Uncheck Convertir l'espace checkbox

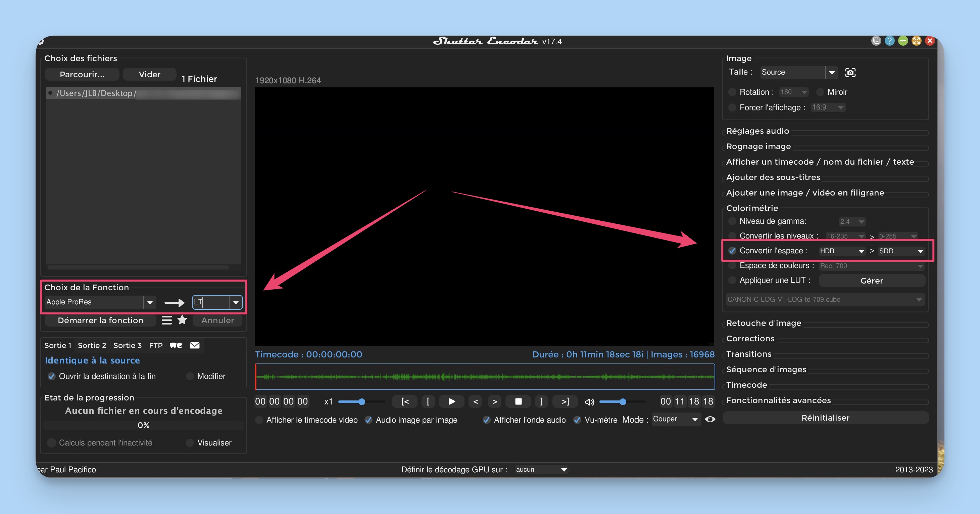[732, 251]
